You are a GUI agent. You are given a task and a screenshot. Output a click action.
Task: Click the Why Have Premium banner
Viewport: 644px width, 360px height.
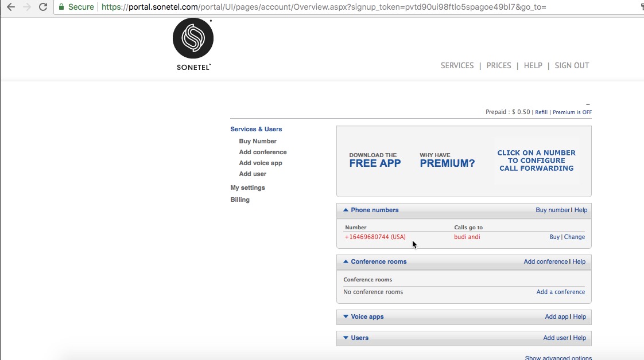[447, 161]
